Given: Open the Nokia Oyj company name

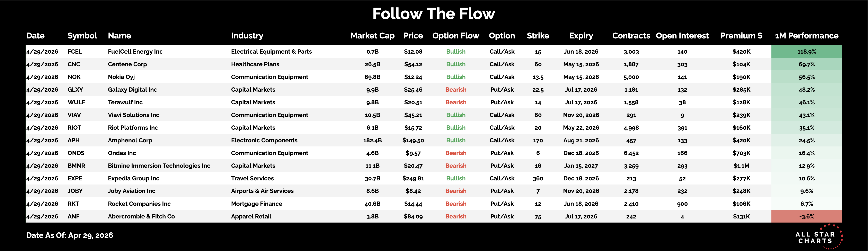Looking at the screenshot, I should [121, 77].
